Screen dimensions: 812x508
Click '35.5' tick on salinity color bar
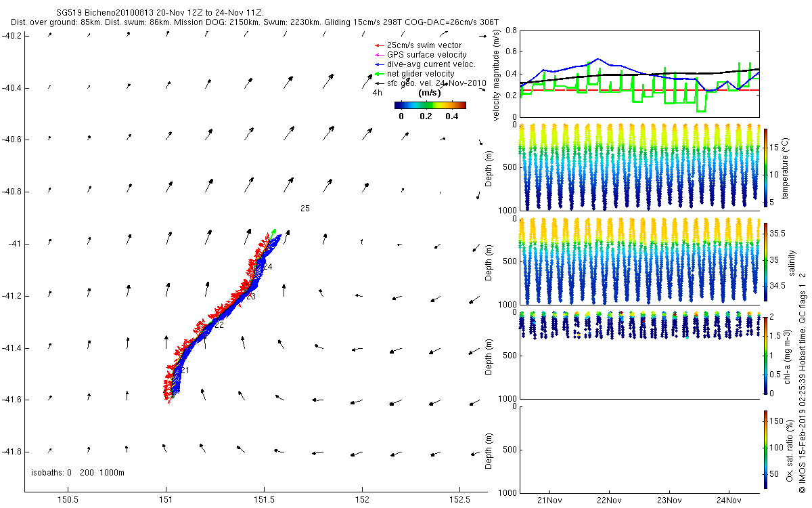pos(776,233)
